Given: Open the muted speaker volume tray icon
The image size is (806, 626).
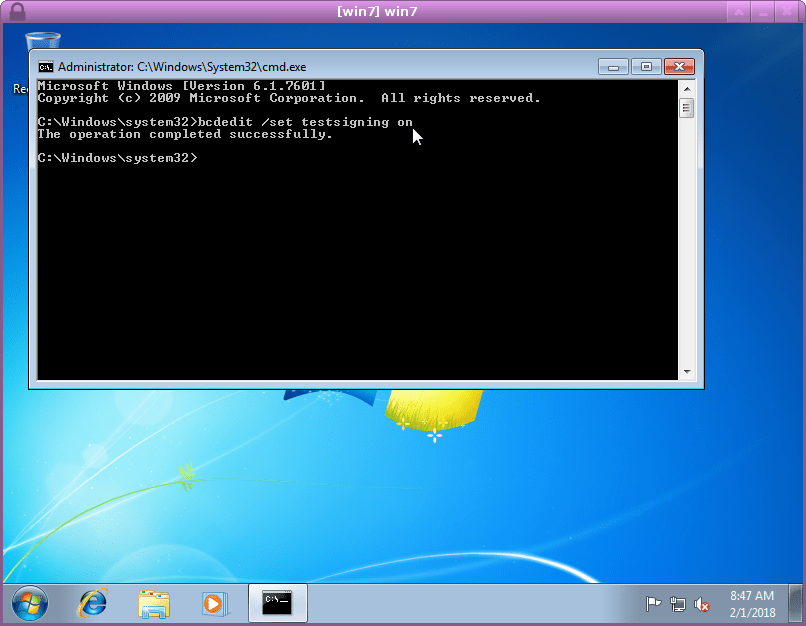Looking at the screenshot, I should pyautogui.click(x=700, y=604).
